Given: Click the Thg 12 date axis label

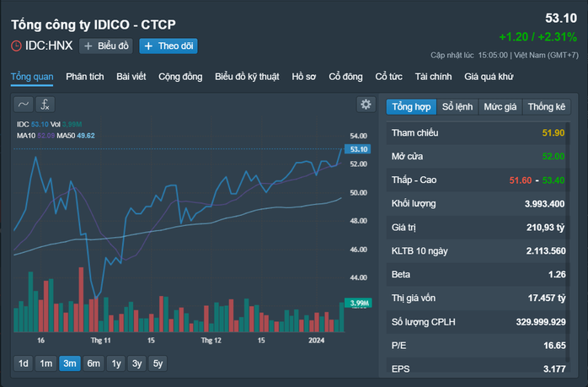Looking at the screenshot, I should click(211, 341).
